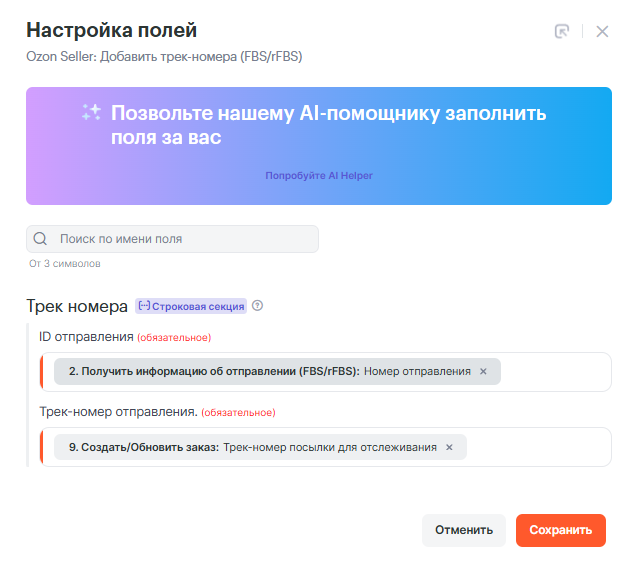635x563 pixels.
Task: Click the pop-out window icon
Action: [x=562, y=31]
